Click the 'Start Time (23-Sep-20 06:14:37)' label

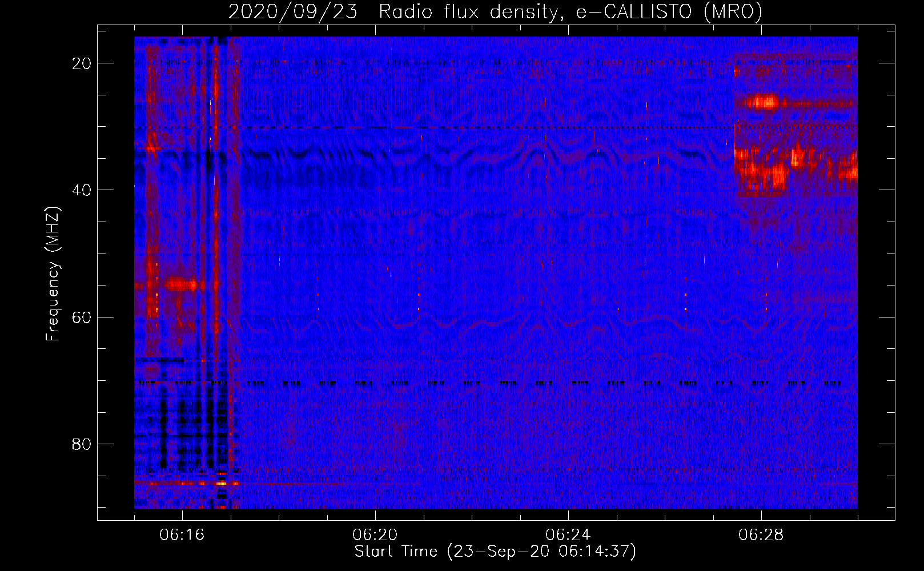click(495, 552)
